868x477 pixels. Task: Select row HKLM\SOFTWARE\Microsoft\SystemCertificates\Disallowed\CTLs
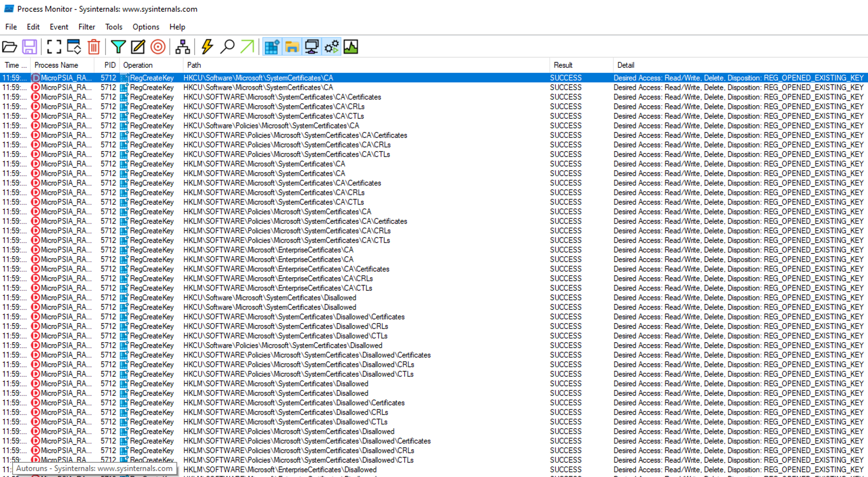(434, 422)
